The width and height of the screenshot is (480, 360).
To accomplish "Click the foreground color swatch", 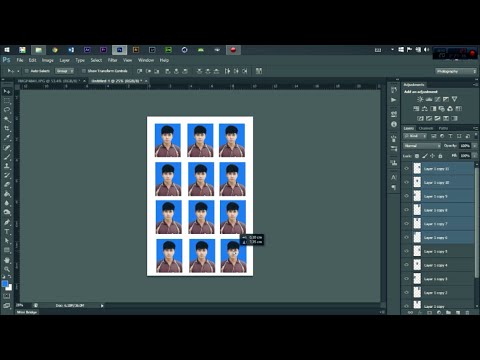I will [5, 284].
